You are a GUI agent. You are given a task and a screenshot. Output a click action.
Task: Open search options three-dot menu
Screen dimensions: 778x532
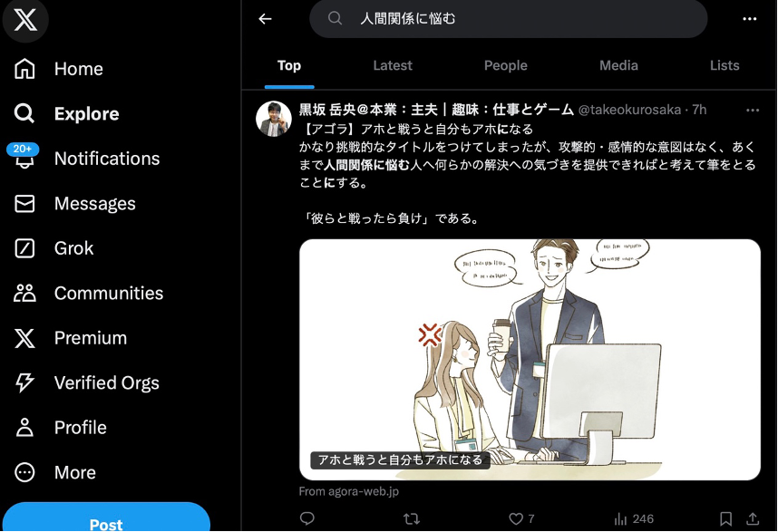pyautogui.click(x=749, y=19)
